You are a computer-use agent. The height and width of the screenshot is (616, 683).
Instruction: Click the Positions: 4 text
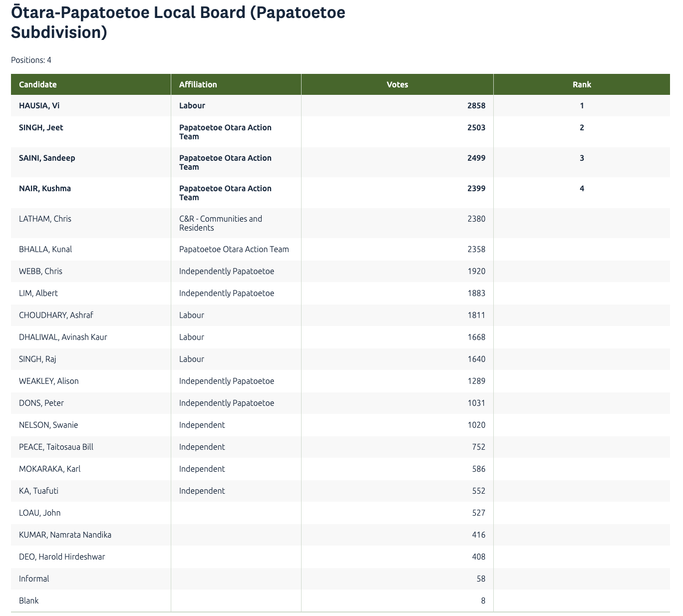point(31,60)
